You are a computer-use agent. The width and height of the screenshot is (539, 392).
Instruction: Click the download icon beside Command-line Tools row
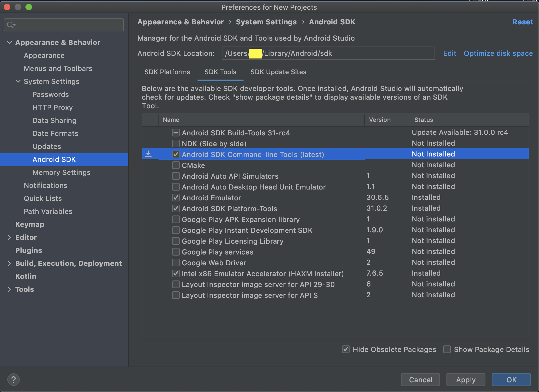(148, 154)
